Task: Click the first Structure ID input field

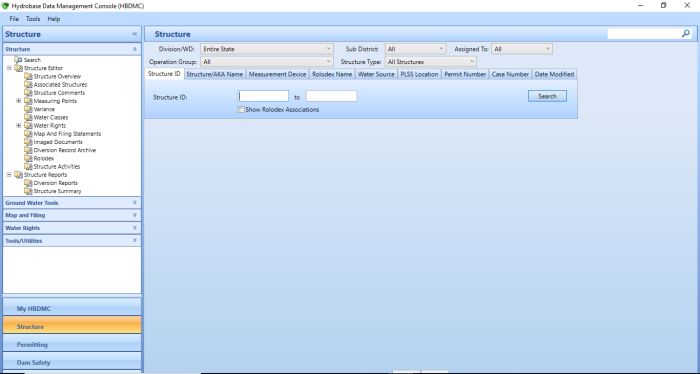Action: pyautogui.click(x=263, y=96)
